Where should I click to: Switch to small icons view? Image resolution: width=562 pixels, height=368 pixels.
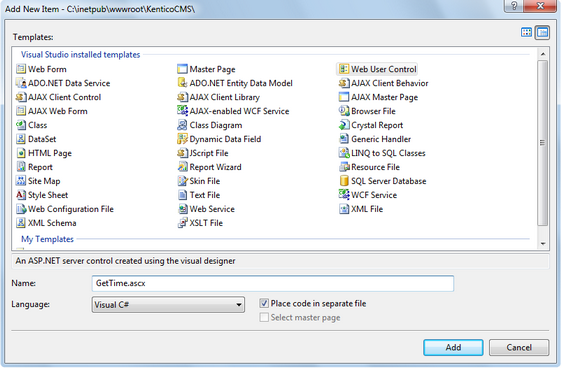tap(542, 33)
